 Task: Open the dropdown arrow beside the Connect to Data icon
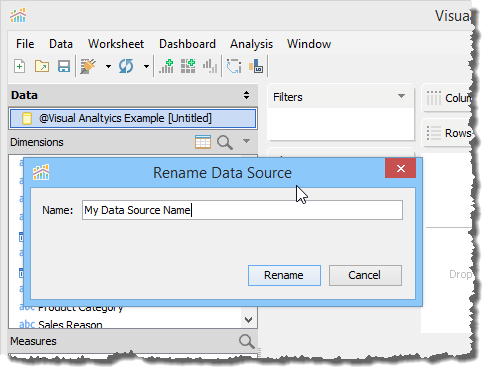click(x=108, y=66)
